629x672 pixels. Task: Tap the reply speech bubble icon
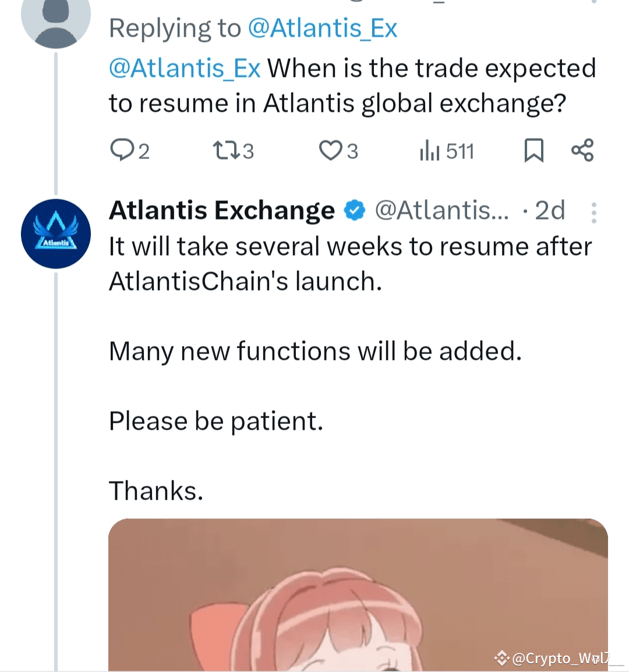coord(122,150)
